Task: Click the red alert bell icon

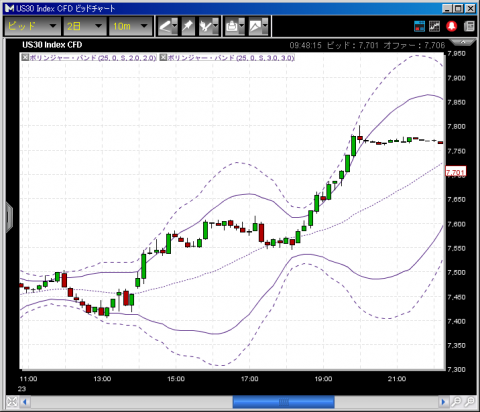Action: pos(452,26)
